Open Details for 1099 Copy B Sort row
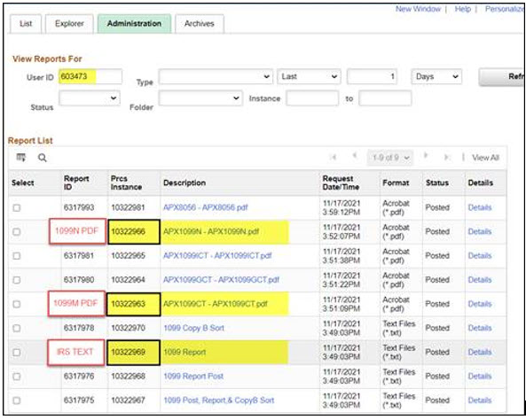 [480, 328]
